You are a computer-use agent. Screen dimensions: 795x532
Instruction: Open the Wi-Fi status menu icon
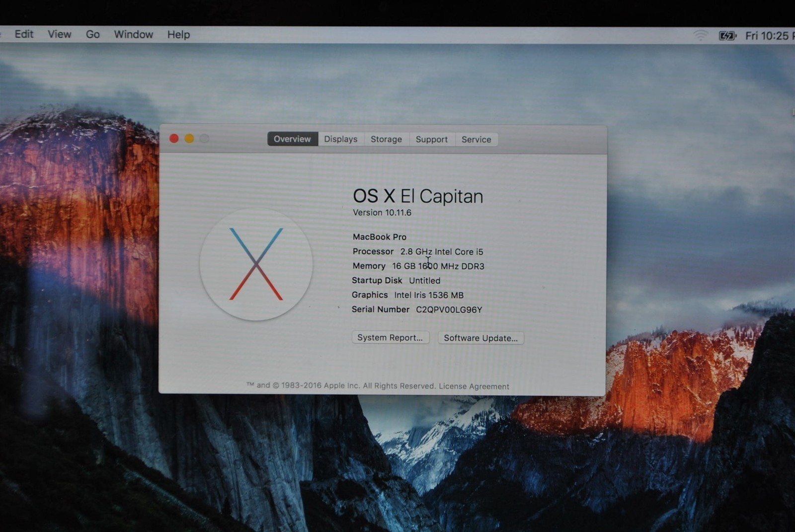700,35
